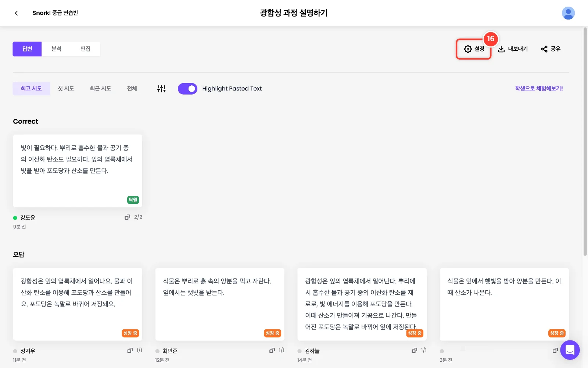Switch to the 편집 tab
Image resolution: width=588 pixels, height=368 pixels.
click(85, 49)
